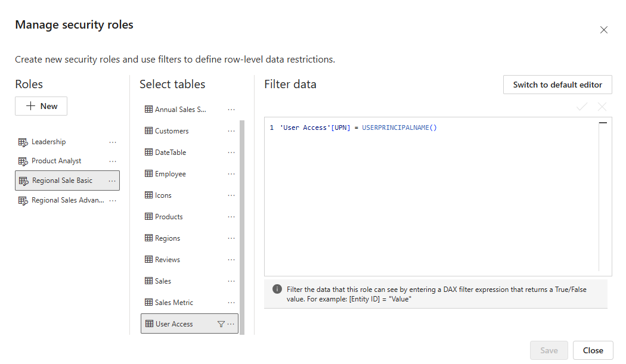Screen dimensions: 626x364
Task: Open more options for Sales table
Action: pyautogui.click(x=231, y=281)
